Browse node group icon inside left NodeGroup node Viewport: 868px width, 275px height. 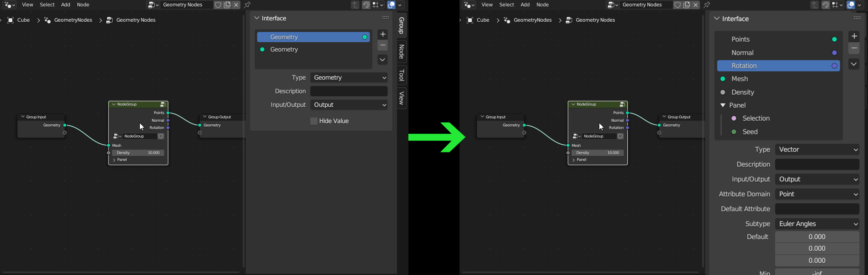117,136
